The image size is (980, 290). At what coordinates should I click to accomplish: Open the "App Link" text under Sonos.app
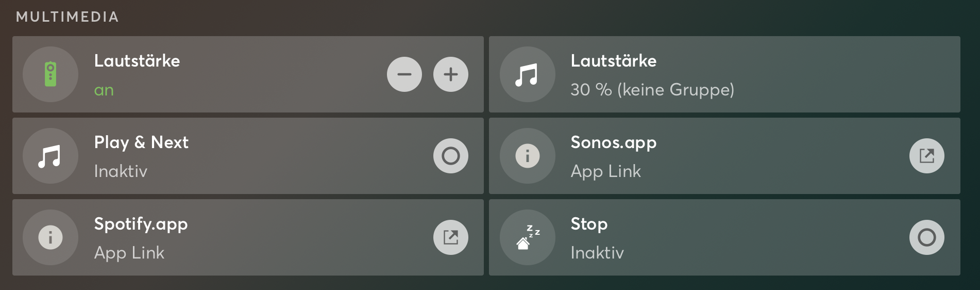coord(605,171)
